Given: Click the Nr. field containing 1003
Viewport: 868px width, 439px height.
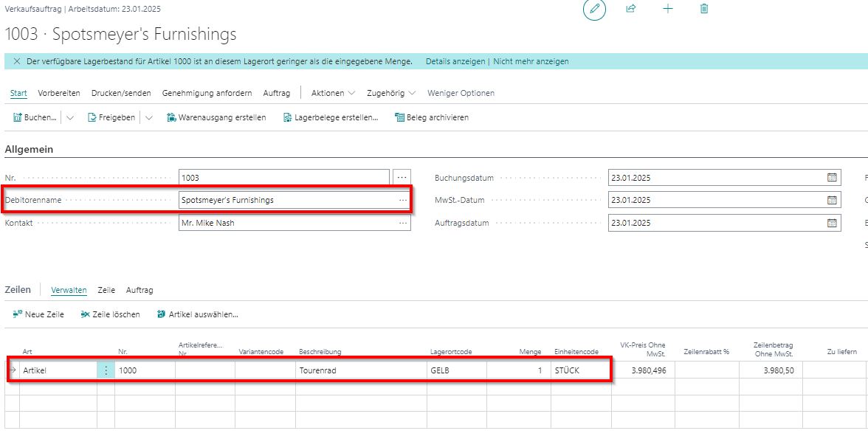Looking at the screenshot, I should (x=284, y=178).
